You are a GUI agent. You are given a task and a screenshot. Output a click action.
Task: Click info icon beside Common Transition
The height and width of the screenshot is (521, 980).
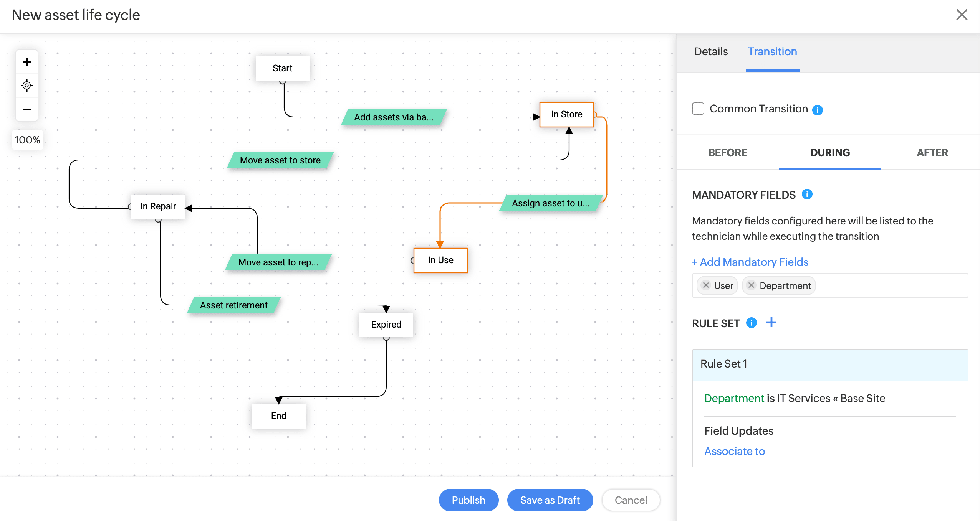tap(818, 110)
